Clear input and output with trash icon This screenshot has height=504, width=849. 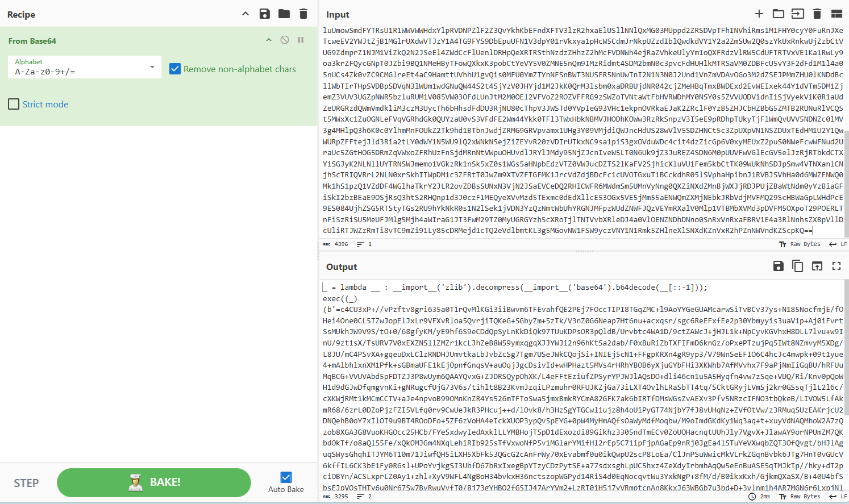pos(817,14)
